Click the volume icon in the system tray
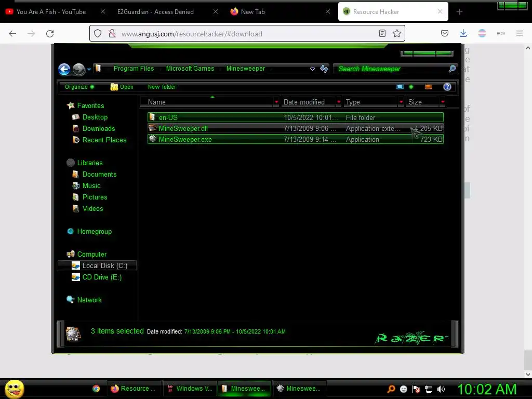The image size is (532, 399). pyautogui.click(x=441, y=389)
